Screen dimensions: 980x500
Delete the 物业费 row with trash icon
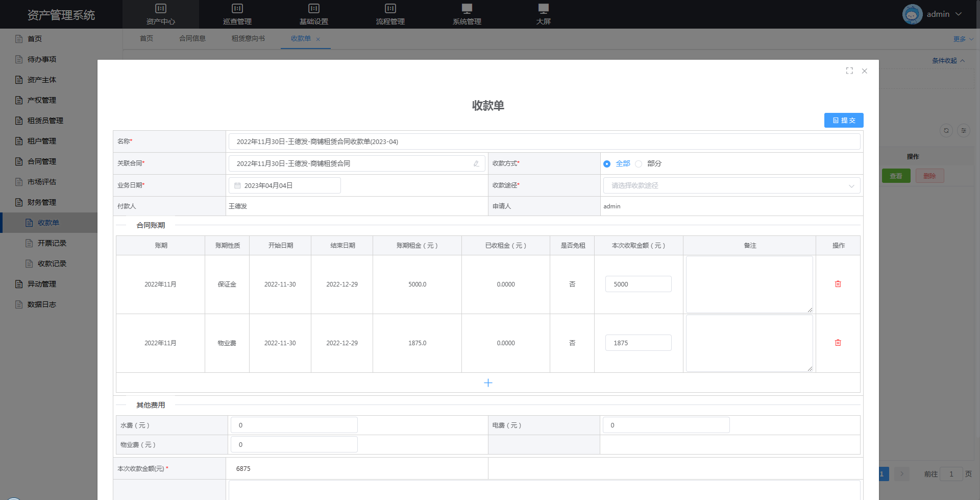pyautogui.click(x=838, y=343)
